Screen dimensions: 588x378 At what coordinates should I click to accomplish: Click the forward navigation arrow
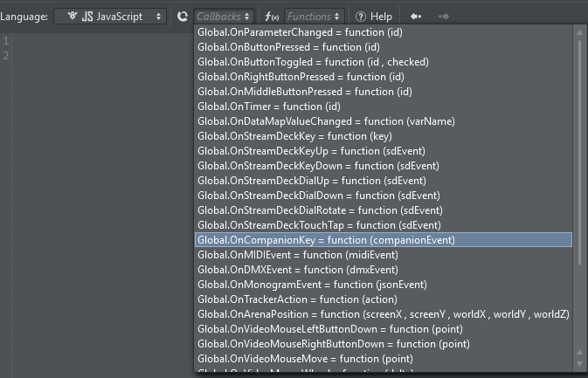[444, 16]
